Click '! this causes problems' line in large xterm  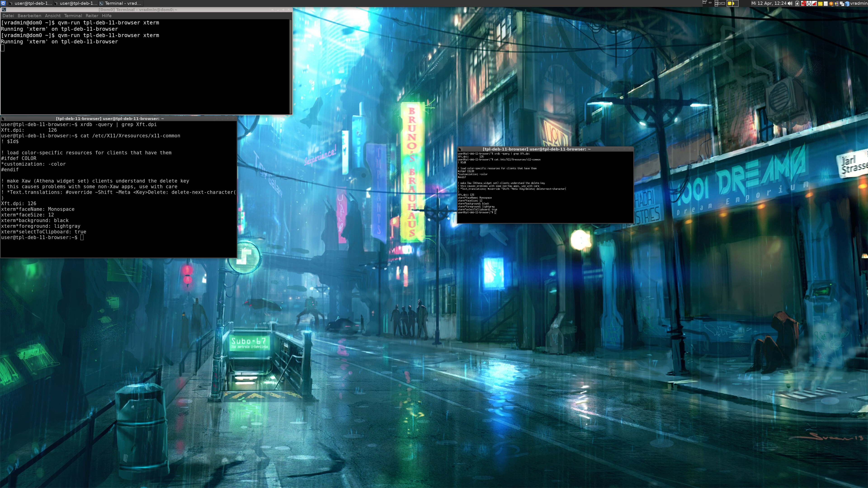[89, 187]
